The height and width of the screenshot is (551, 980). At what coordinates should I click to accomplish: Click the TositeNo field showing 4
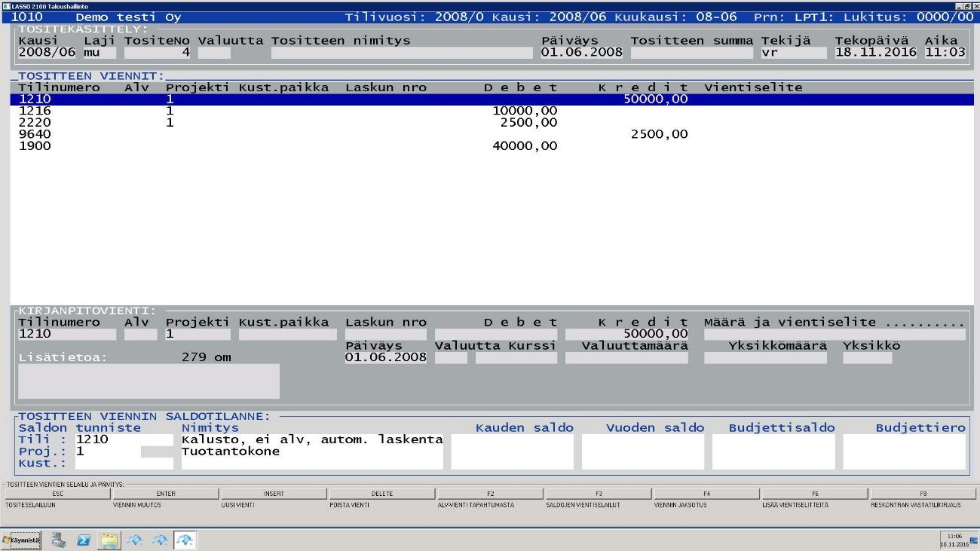(158, 53)
